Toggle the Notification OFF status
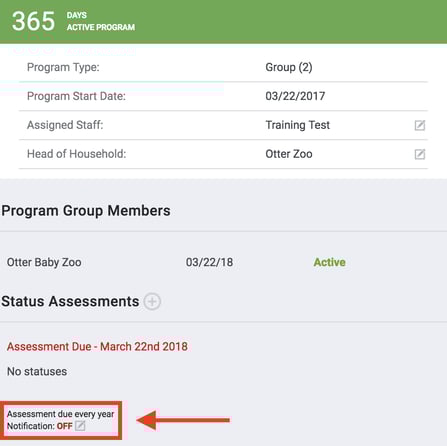Viewport: 447px width, 446px height. (65, 426)
